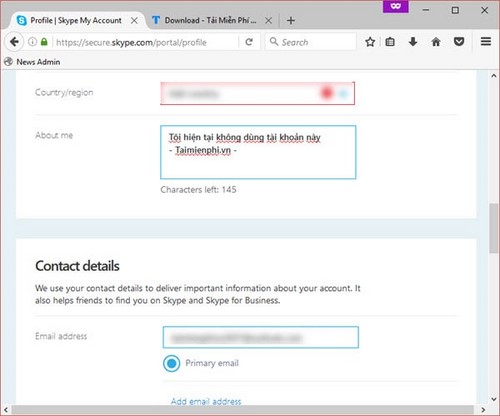Open the Pocket icon in toolbar
This screenshot has width=500, height=416.
459,42
